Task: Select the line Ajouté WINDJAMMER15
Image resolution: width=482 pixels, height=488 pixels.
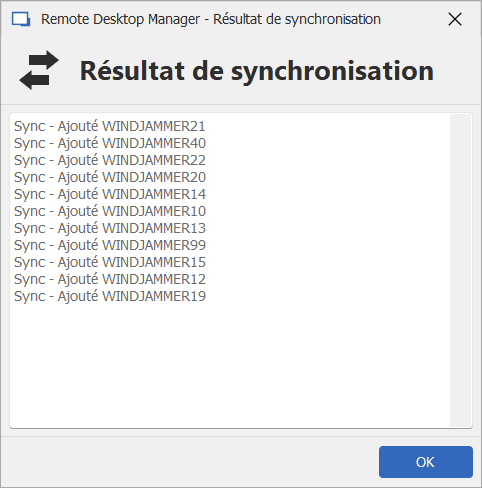Action: coord(110,262)
